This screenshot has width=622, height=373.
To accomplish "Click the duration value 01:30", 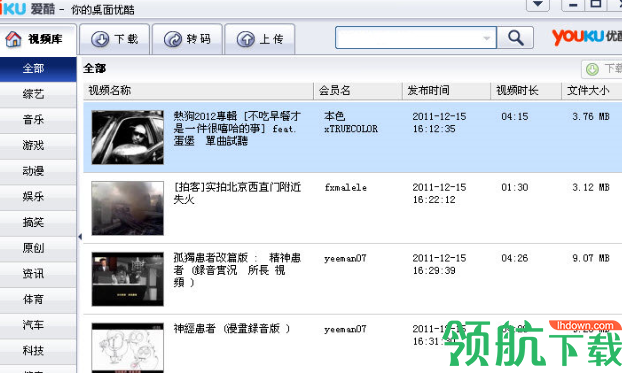I will pyautogui.click(x=514, y=187).
